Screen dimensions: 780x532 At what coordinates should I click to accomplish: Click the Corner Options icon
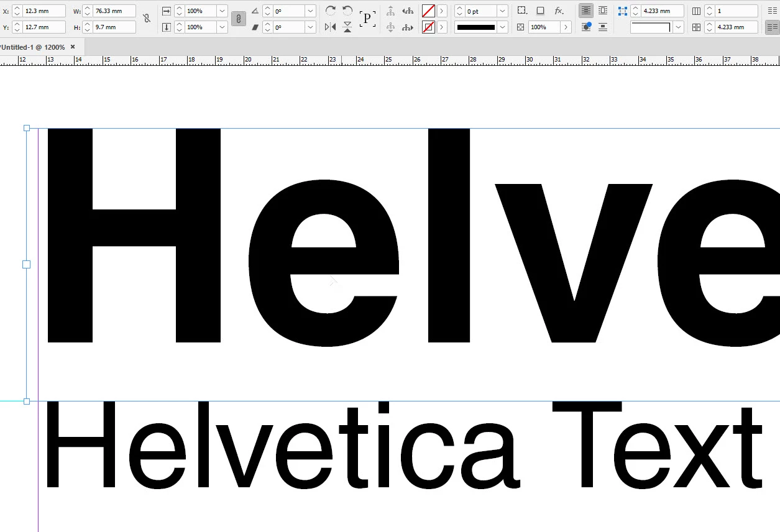[x=523, y=11]
